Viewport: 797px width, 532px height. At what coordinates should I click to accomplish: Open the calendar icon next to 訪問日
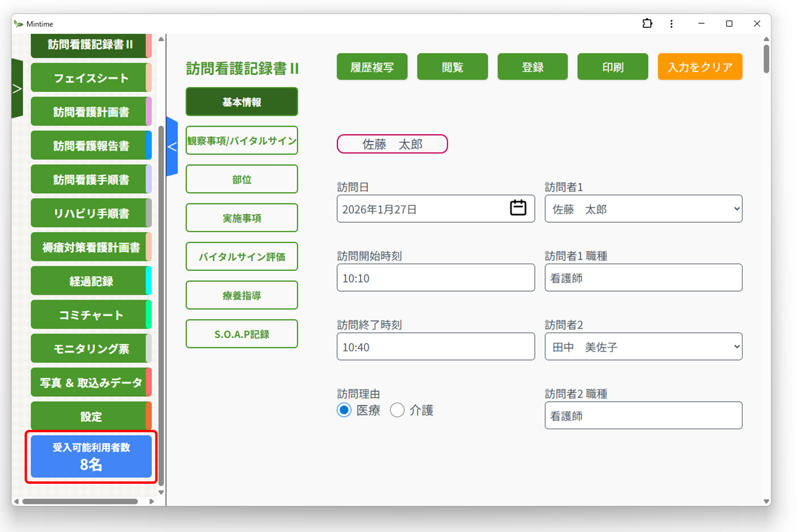click(x=518, y=208)
